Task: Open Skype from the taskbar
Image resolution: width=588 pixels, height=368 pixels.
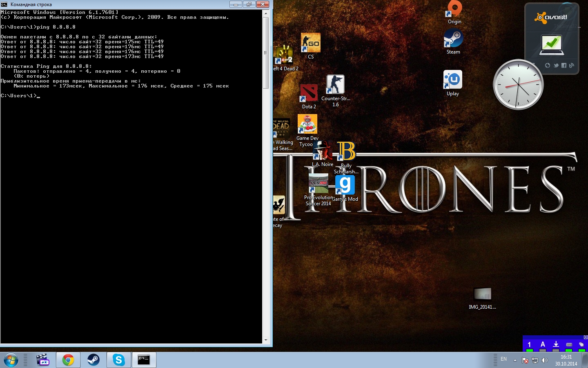Action: pos(119,360)
